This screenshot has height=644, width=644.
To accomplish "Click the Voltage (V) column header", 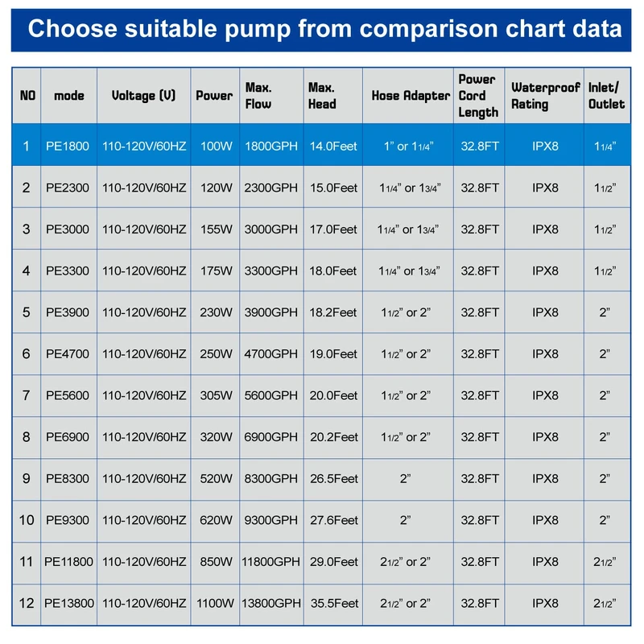I will [x=143, y=96].
